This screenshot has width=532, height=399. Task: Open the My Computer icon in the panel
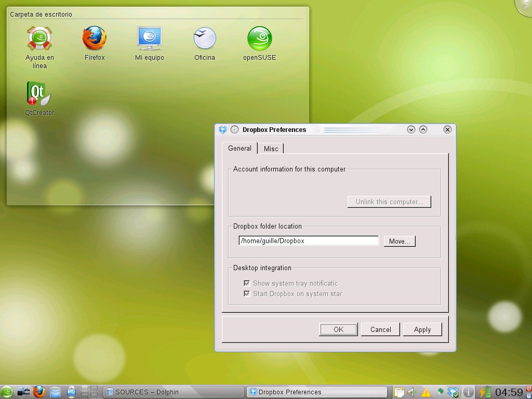tap(71, 392)
